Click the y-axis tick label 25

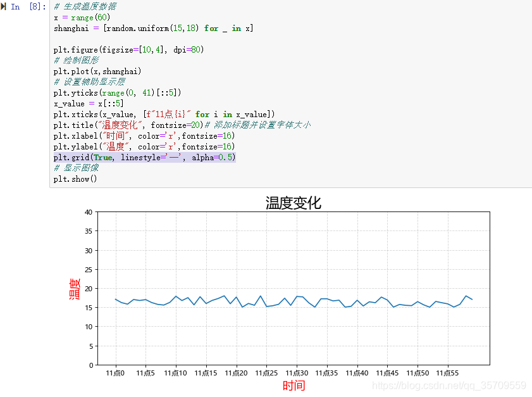tap(89, 270)
